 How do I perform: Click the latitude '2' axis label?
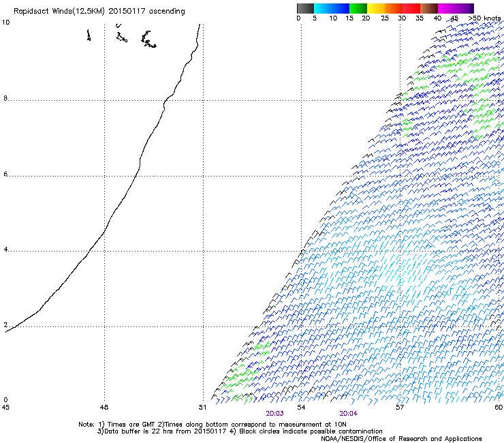click(5, 325)
